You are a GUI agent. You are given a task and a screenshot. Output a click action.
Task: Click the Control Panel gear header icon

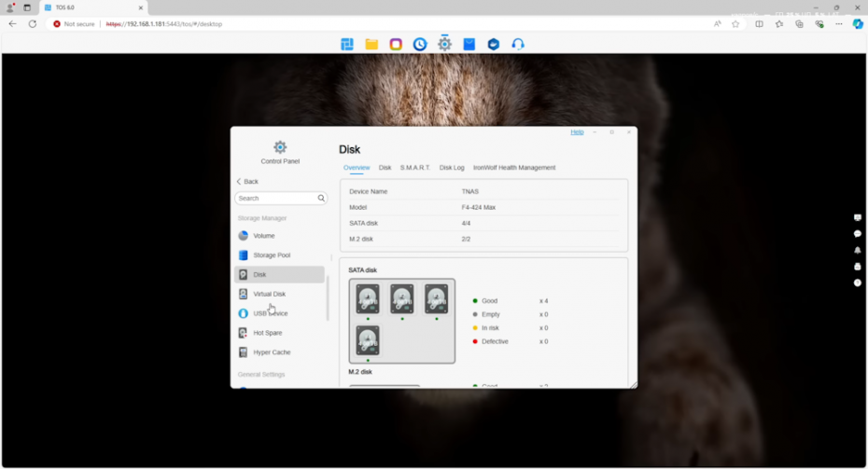click(x=280, y=147)
